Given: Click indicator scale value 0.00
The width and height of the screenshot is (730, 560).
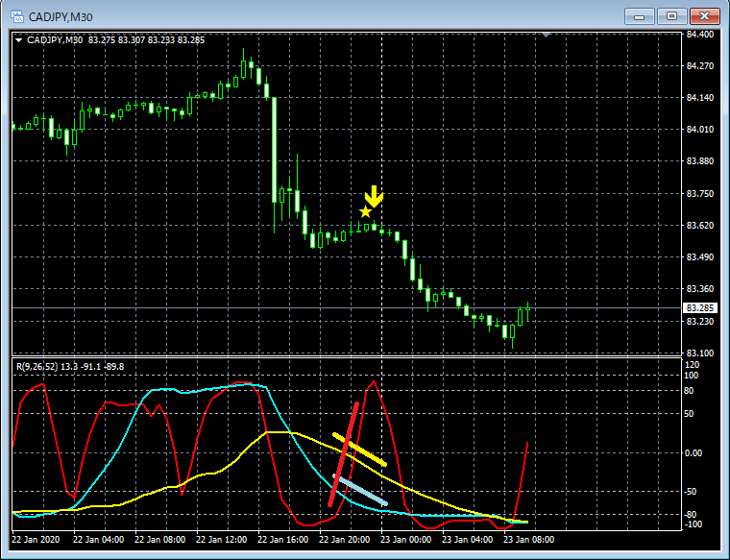Looking at the screenshot, I should [x=693, y=453].
